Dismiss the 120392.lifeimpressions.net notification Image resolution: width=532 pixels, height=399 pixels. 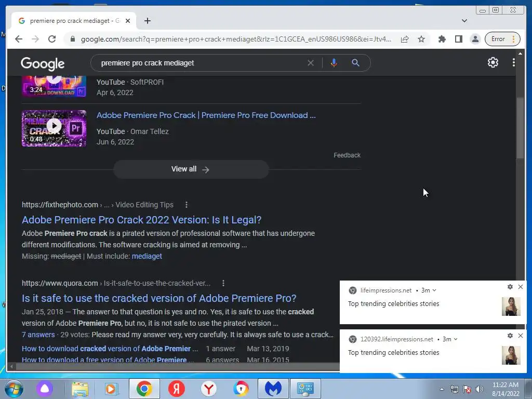[521, 336]
